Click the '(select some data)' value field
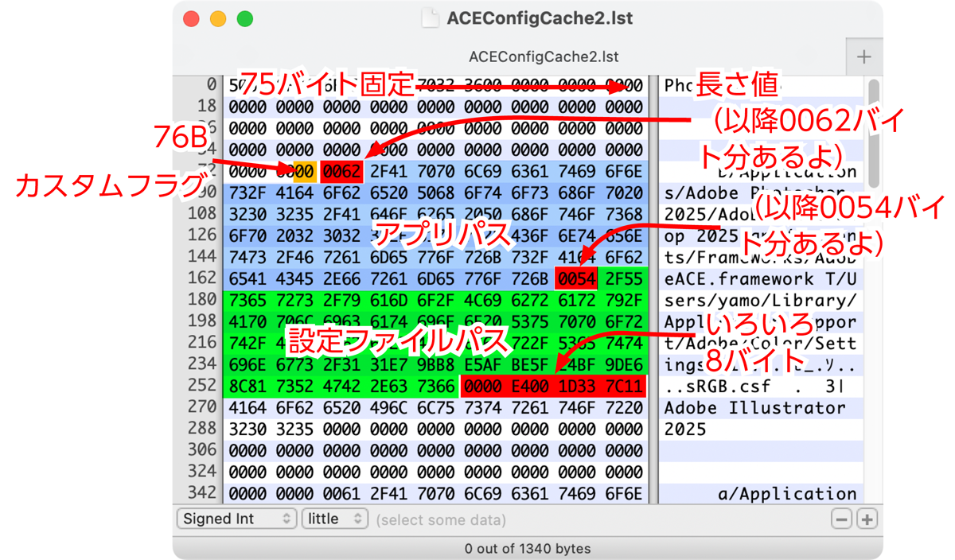Viewport: 955px width, 560px height. 440,519
